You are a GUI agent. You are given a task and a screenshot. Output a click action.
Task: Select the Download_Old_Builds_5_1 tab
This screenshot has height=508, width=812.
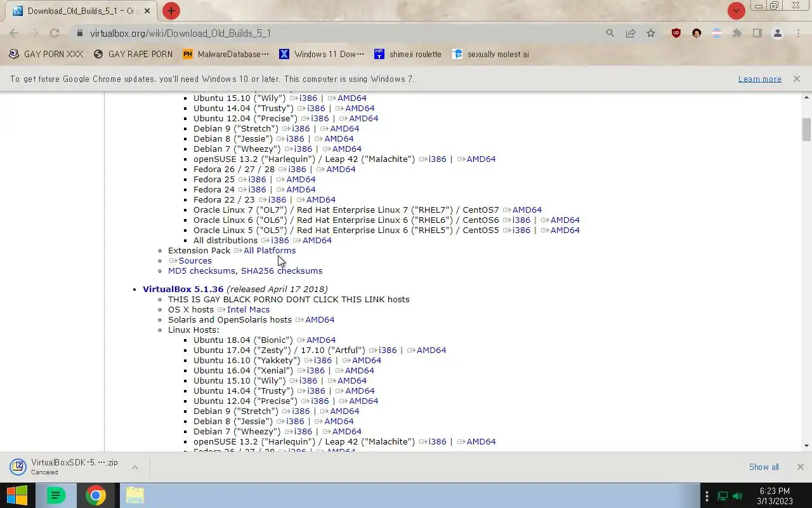81,11
